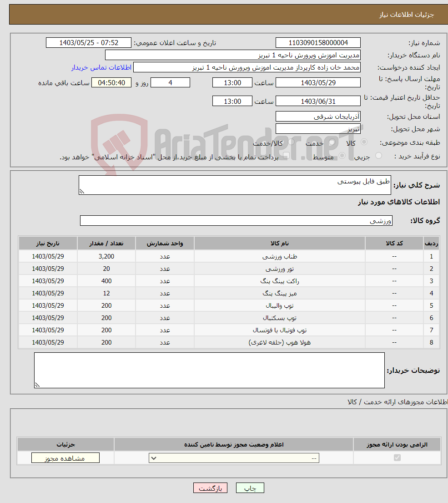Click the request creator name field
This screenshot has height=503, width=448.
click(247, 67)
